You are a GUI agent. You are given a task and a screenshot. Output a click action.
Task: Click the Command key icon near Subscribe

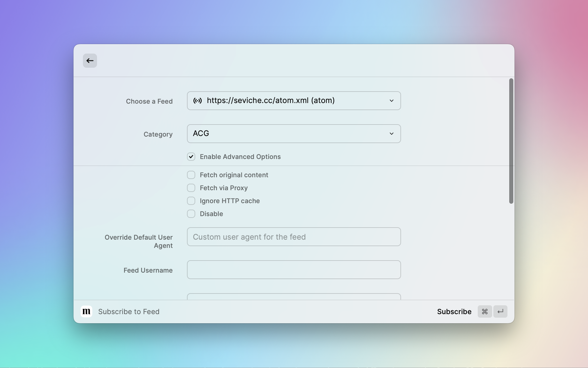(485, 311)
